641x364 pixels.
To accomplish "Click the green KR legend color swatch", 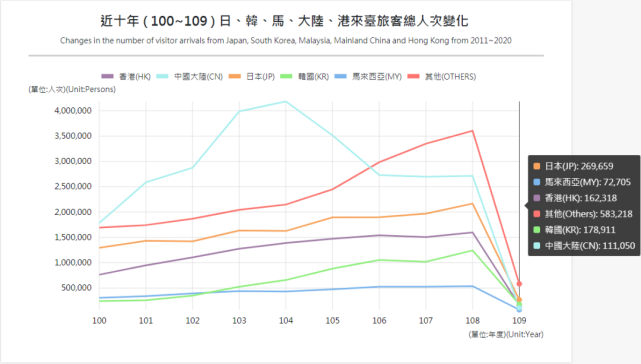I will tap(286, 76).
